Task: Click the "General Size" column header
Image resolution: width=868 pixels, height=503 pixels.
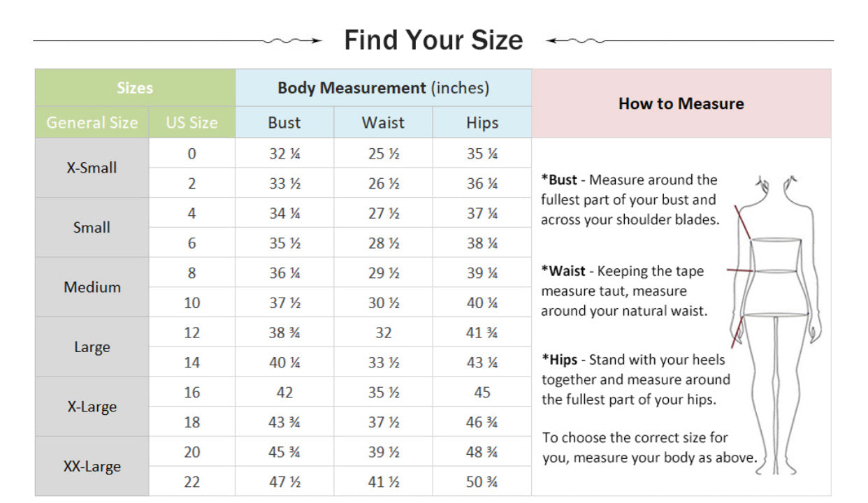Action: (x=92, y=123)
